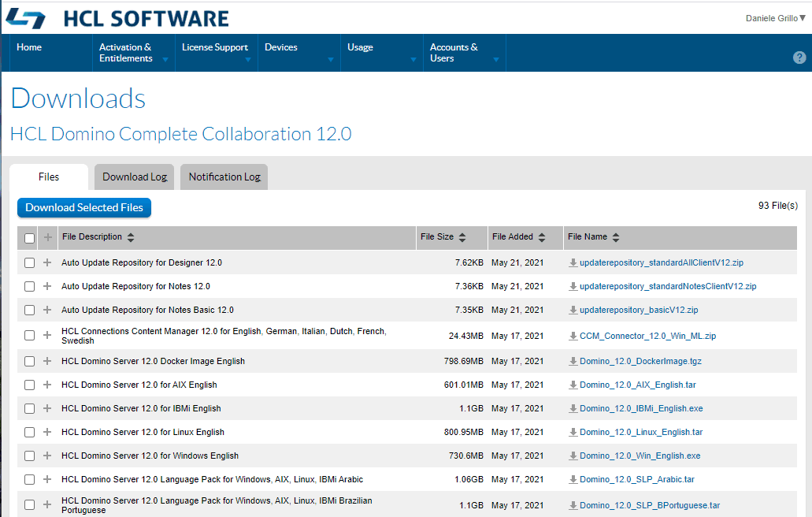Viewport: 812px width, 517px height.
Task: Expand plus for Docker Image English row
Action: [47, 361]
